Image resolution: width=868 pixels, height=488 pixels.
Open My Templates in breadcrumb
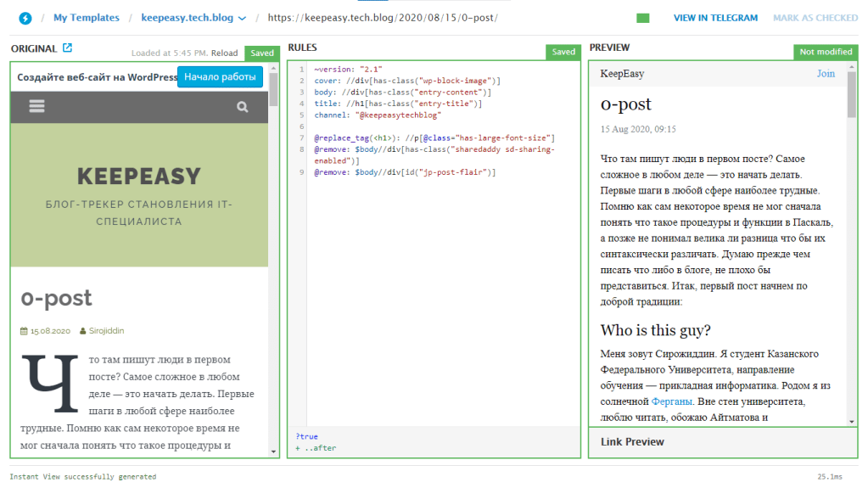(86, 18)
